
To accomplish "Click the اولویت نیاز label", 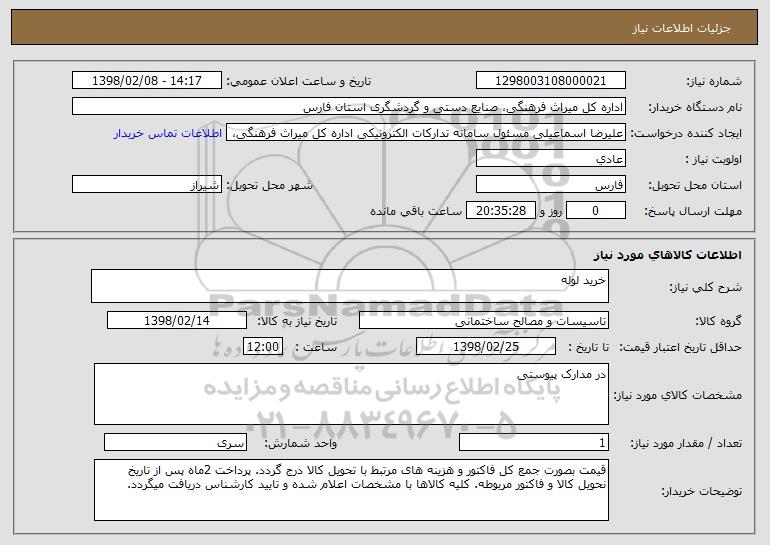I will (x=714, y=159).
